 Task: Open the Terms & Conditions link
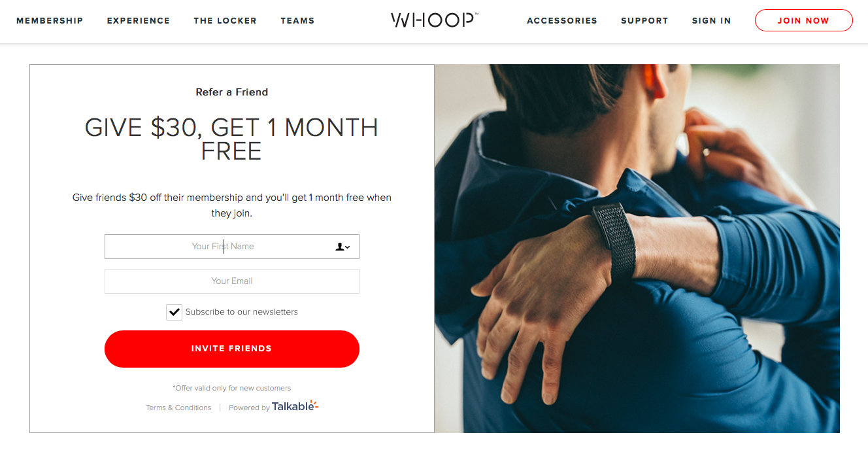point(178,408)
